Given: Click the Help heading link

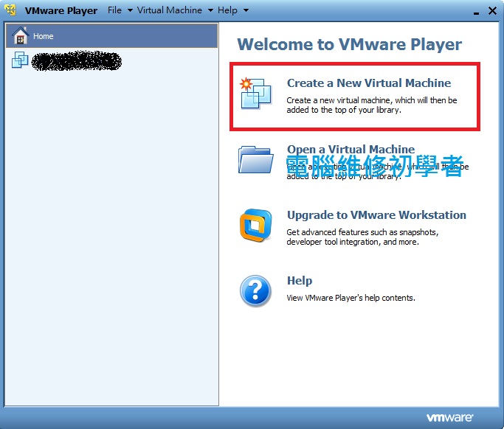Looking at the screenshot, I should pos(300,281).
